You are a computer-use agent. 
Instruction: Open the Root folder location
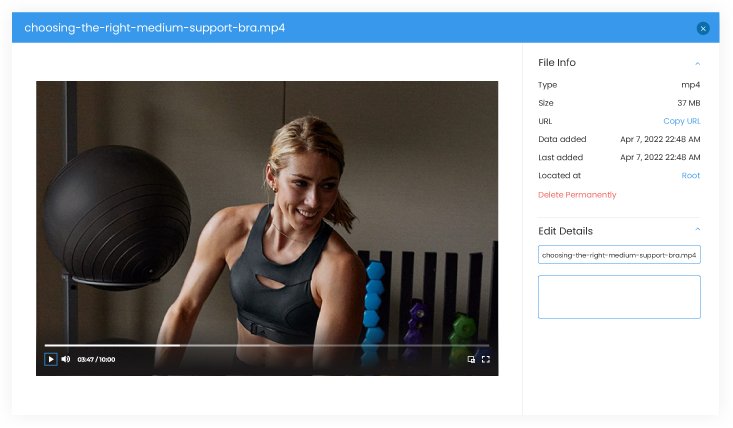click(x=690, y=175)
